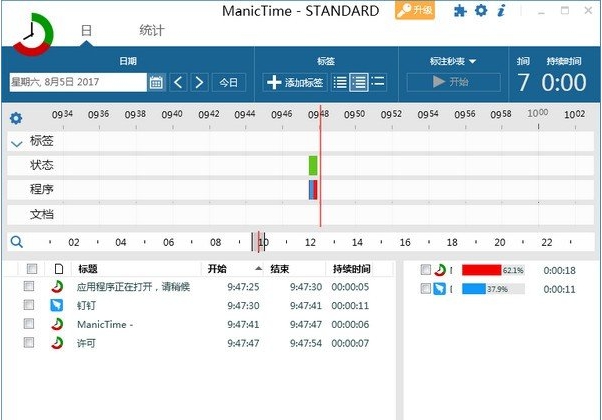Open timeline settings gear icon

click(16, 118)
